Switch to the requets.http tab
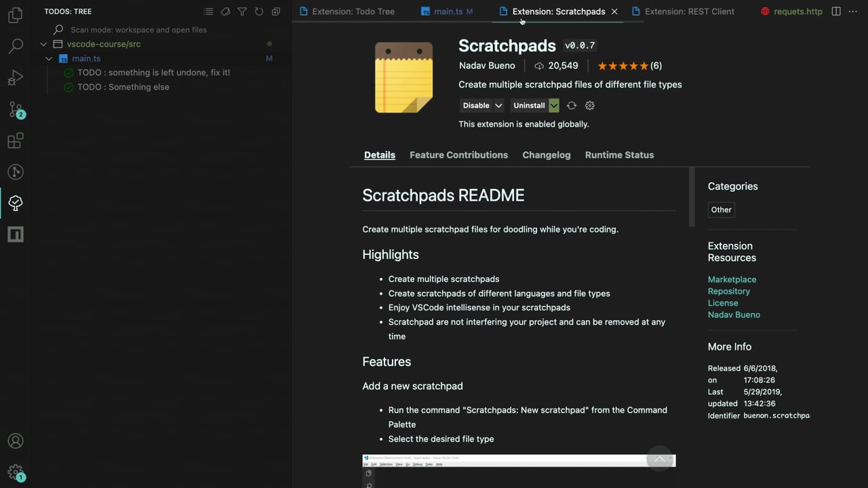Image resolution: width=868 pixels, height=488 pixels. (797, 12)
